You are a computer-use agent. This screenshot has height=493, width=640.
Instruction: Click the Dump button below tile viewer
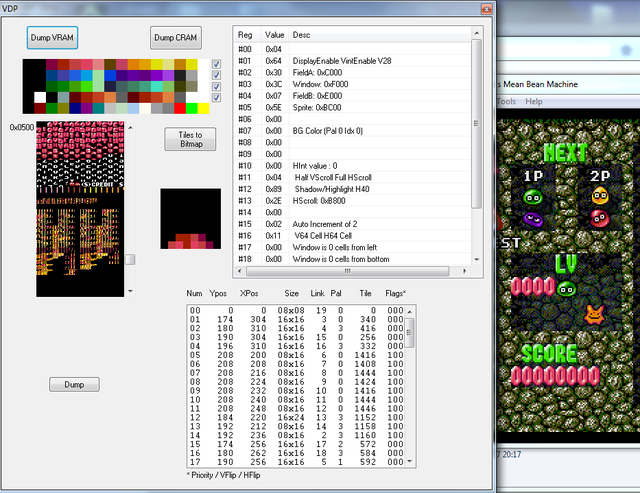pyautogui.click(x=74, y=384)
